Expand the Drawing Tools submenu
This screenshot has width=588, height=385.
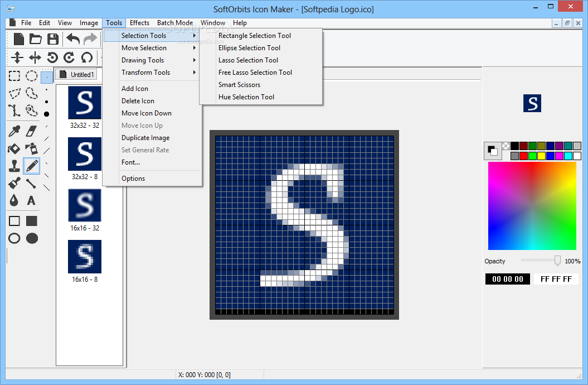coord(151,60)
